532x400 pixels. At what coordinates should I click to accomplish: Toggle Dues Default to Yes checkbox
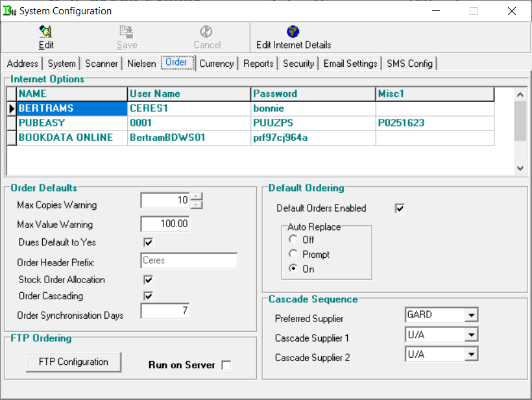(149, 242)
